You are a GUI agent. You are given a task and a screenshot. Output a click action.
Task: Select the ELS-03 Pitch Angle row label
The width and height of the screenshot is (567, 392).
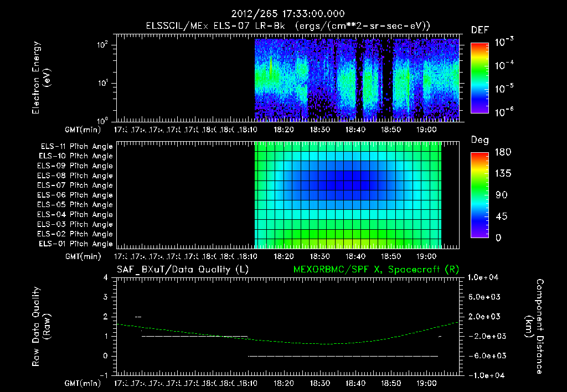(x=75, y=224)
